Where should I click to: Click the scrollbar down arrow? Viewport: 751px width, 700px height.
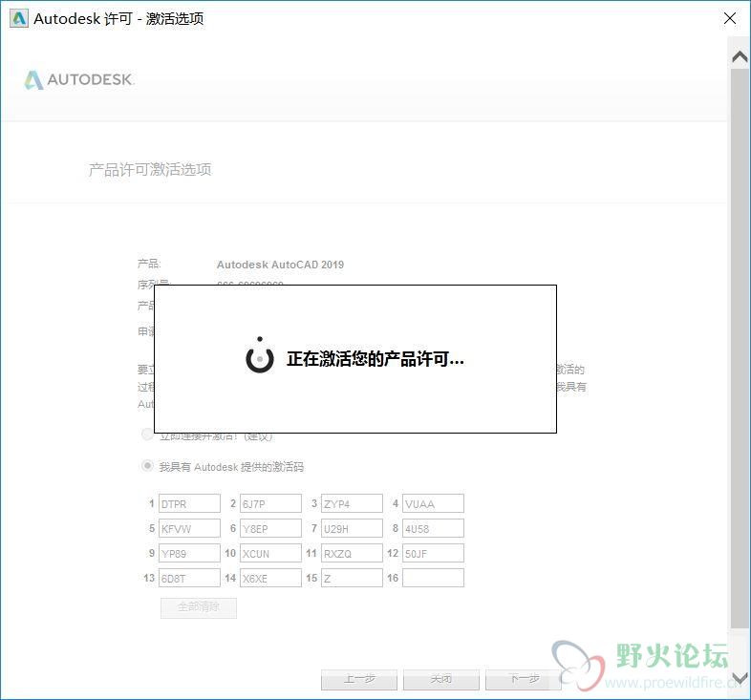pyautogui.click(x=740, y=678)
